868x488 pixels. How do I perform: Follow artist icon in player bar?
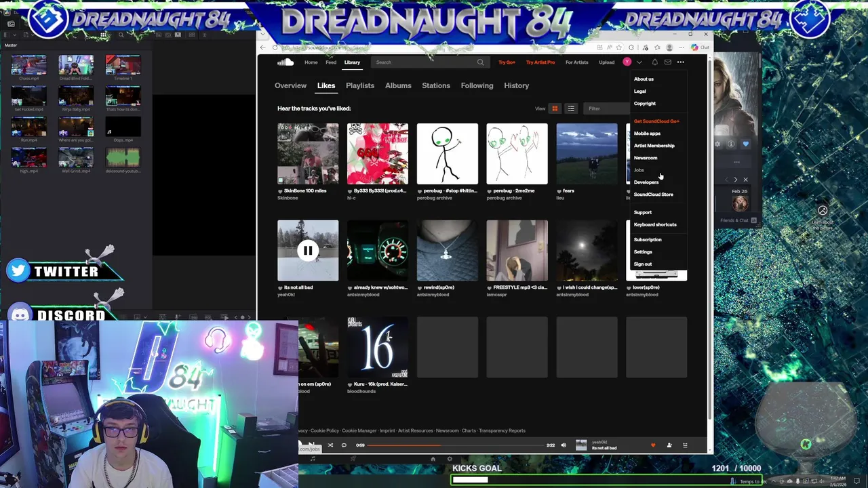point(669,445)
